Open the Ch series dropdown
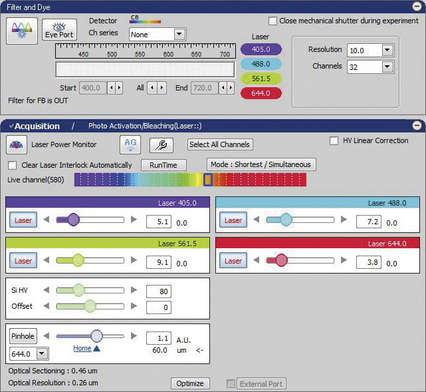The image size is (426, 392). (179, 34)
